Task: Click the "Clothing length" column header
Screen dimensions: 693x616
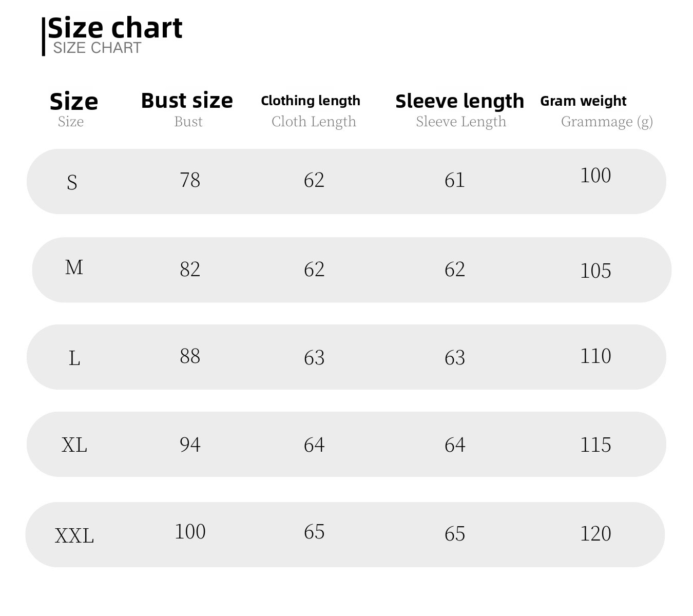Action: click(x=311, y=101)
